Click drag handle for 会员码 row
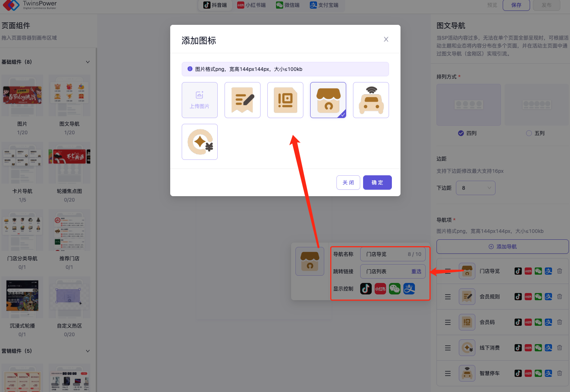This screenshot has width=570, height=392. point(448,322)
